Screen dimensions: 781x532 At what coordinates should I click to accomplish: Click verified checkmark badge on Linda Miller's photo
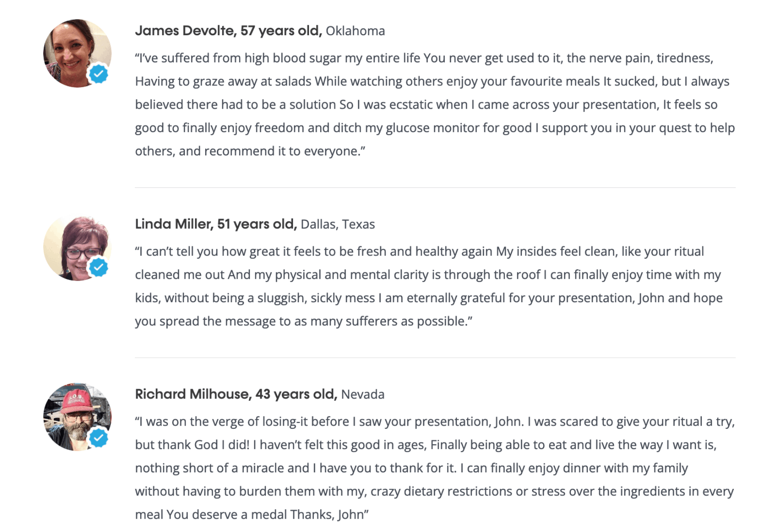point(99,268)
